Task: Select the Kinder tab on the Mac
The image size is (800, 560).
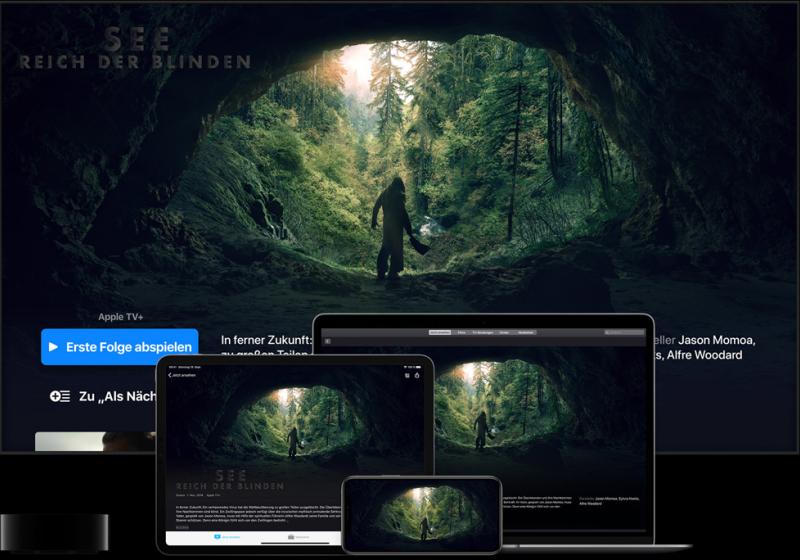Action: tap(504, 332)
